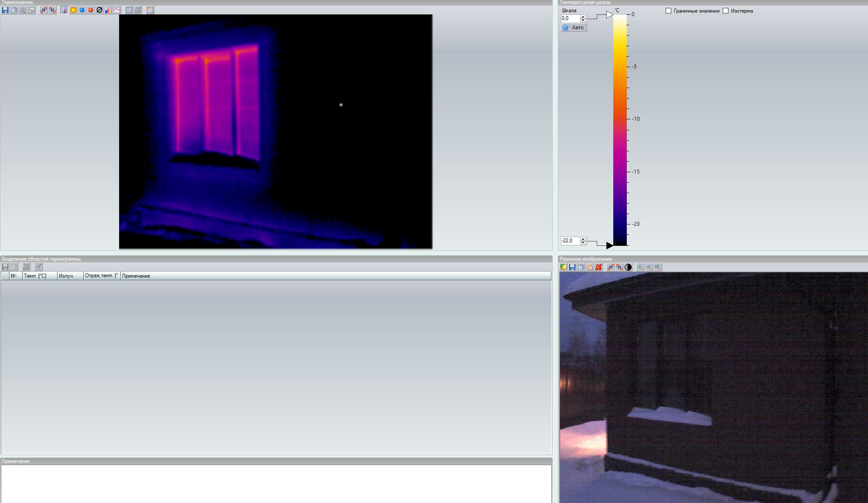The image size is (868, 503).
Task: Click the Авто scale button
Action: (574, 27)
